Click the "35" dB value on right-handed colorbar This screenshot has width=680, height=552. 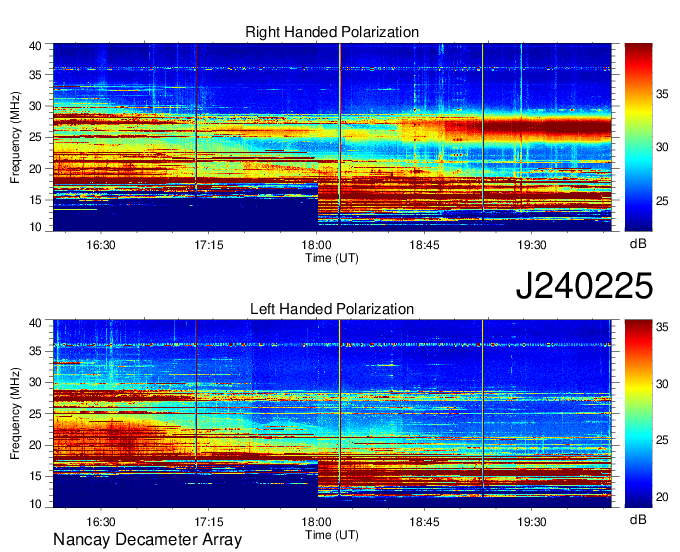click(x=662, y=94)
